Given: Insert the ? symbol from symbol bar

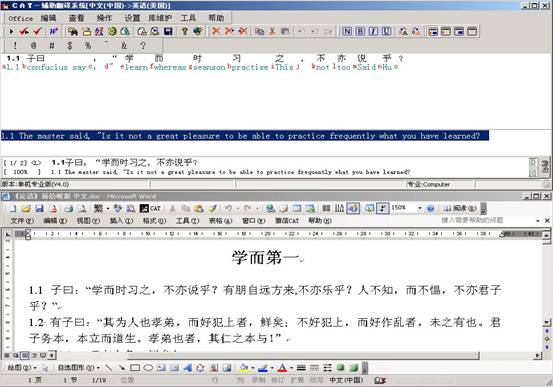Looking at the screenshot, I should coord(142,46).
